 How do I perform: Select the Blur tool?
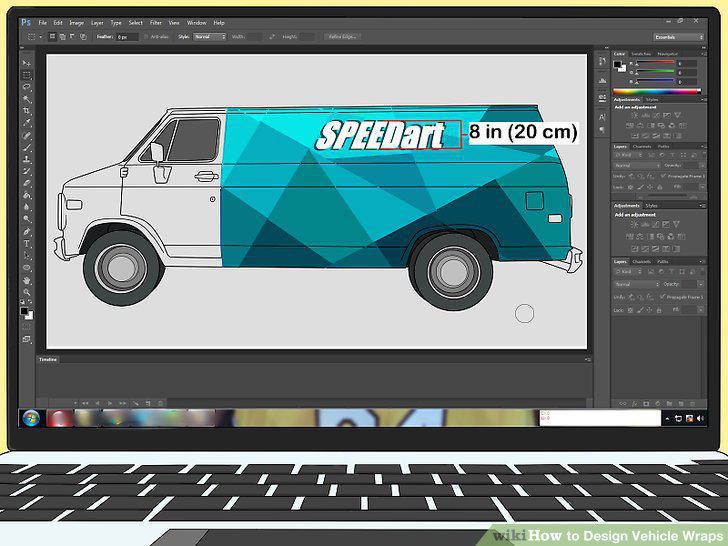click(x=26, y=208)
